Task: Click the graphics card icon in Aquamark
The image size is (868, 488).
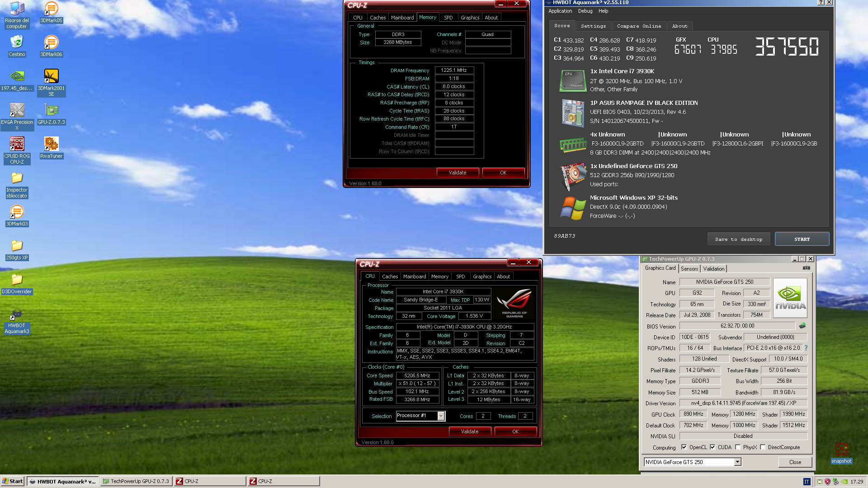Action: (x=573, y=176)
